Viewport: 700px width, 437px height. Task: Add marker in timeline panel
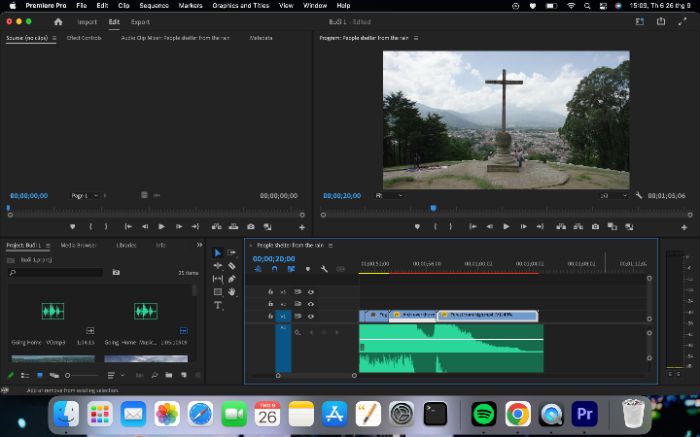pyautogui.click(x=308, y=269)
